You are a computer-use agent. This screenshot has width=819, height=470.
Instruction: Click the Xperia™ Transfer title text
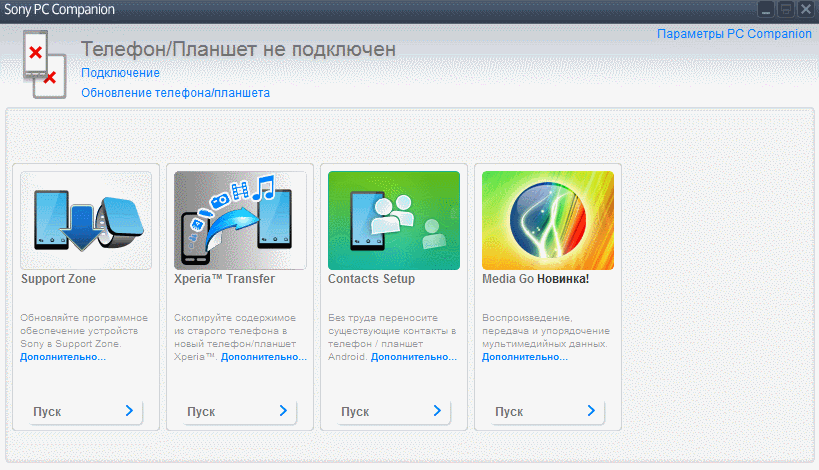pos(225,279)
